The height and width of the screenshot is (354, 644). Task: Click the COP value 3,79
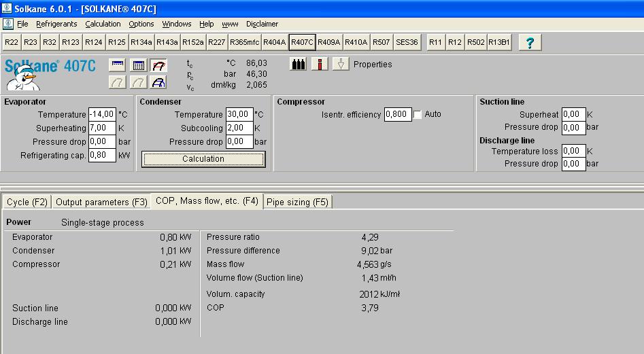(x=370, y=308)
